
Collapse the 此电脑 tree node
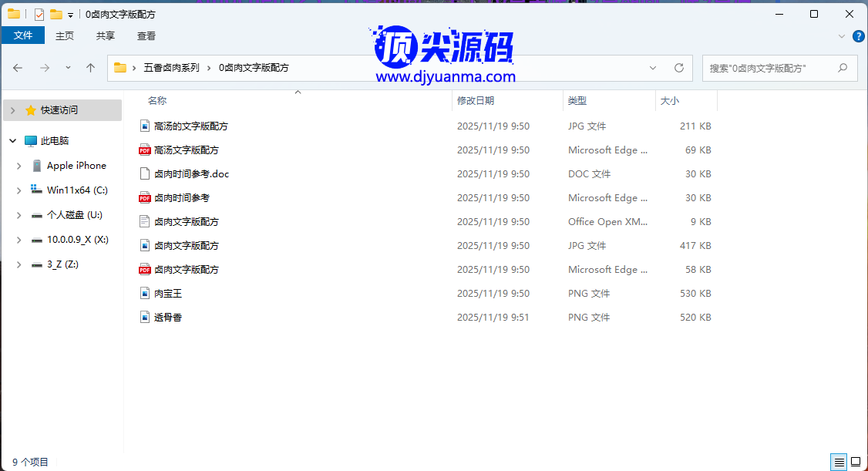tap(13, 141)
